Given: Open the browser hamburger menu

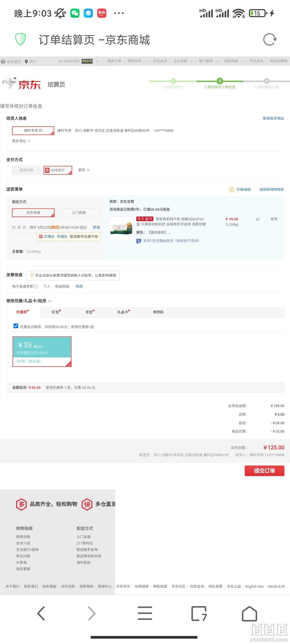Looking at the screenshot, I should click(145, 613).
